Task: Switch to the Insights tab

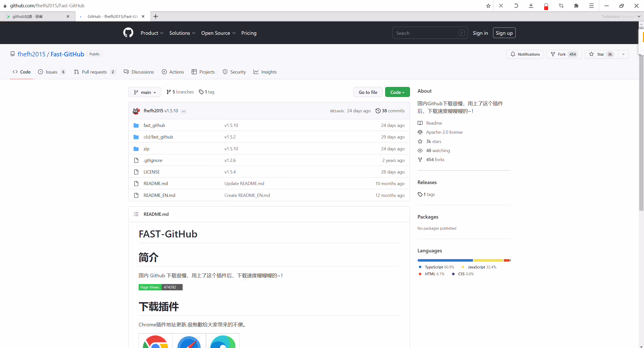Action: pyautogui.click(x=265, y=72)
